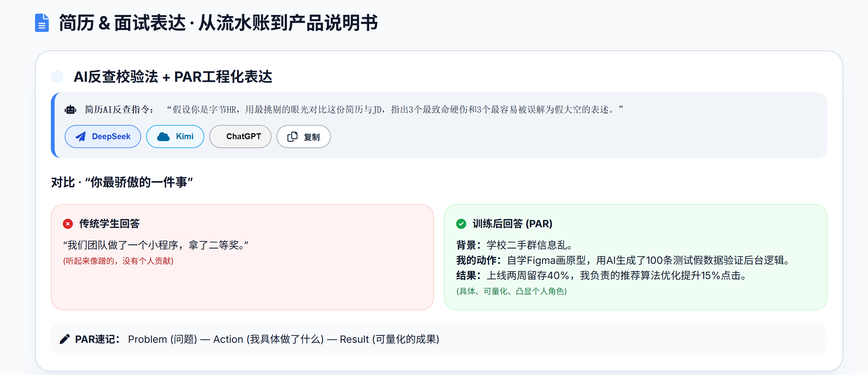Click the AI prompt quote text about 字节HR
This screenshot has height=375, width=868.
(x=394, y=110)
